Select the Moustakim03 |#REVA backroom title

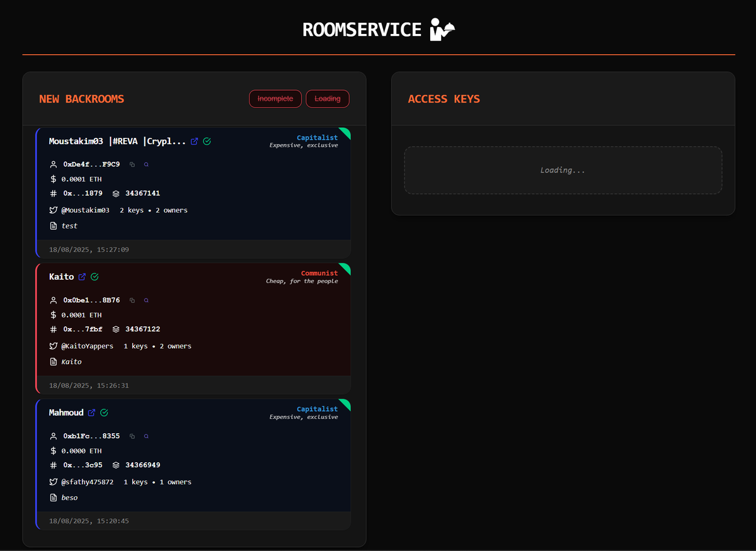(x=118, y=141)
